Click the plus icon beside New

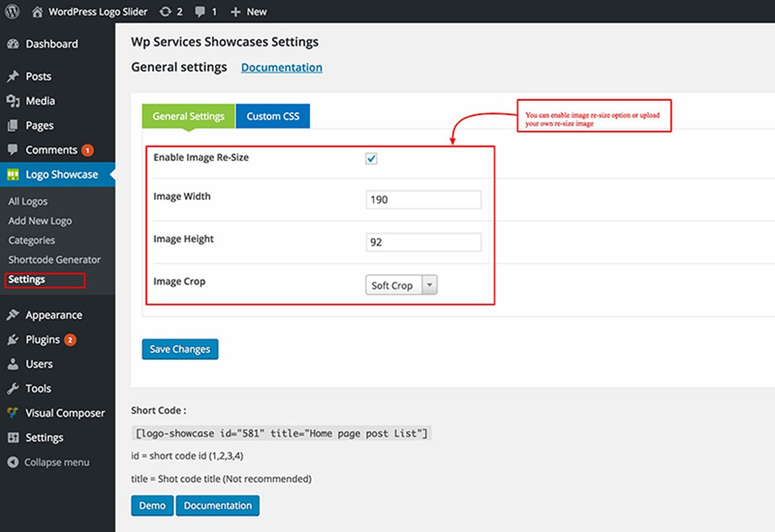point(236,12)
